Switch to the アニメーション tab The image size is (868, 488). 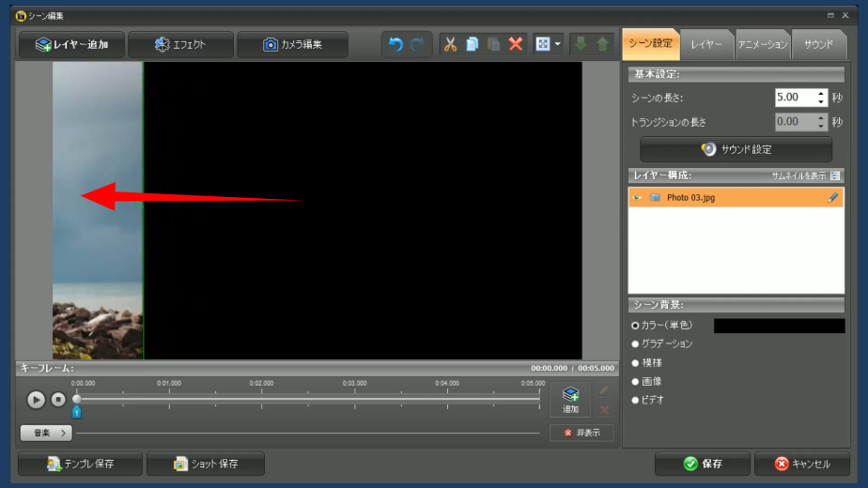coord(762,44)
